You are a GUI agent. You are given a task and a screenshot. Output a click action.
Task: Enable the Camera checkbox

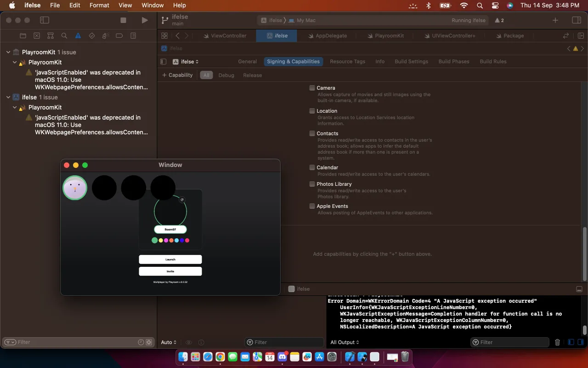pos(312,88)
